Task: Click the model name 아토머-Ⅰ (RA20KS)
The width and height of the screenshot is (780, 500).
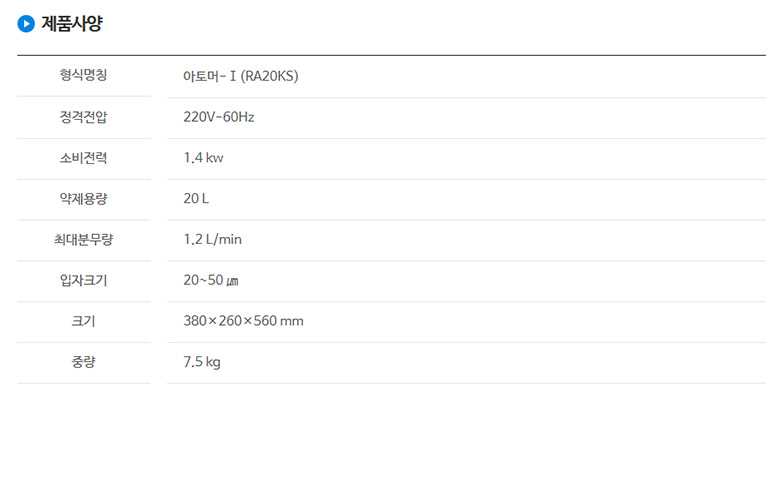Action: click(241, 76)
